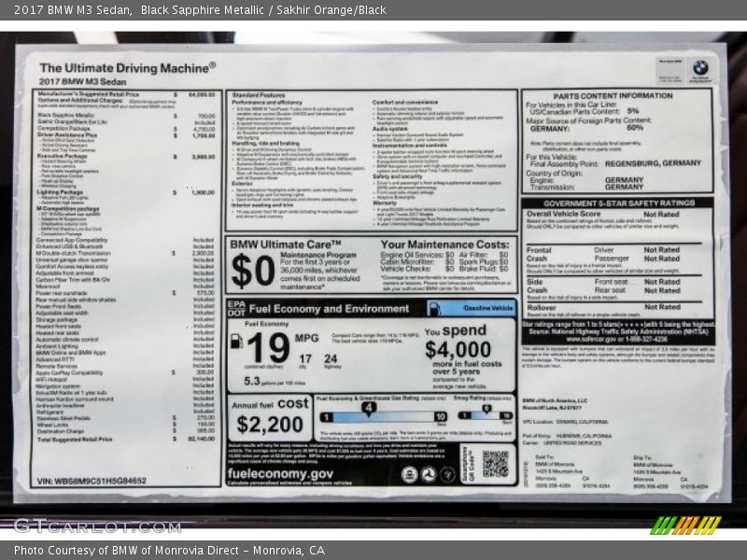Click the greenhouse gas rating marker 4
Viewport: 747px width, 560px height.
[x=369, y=408]
